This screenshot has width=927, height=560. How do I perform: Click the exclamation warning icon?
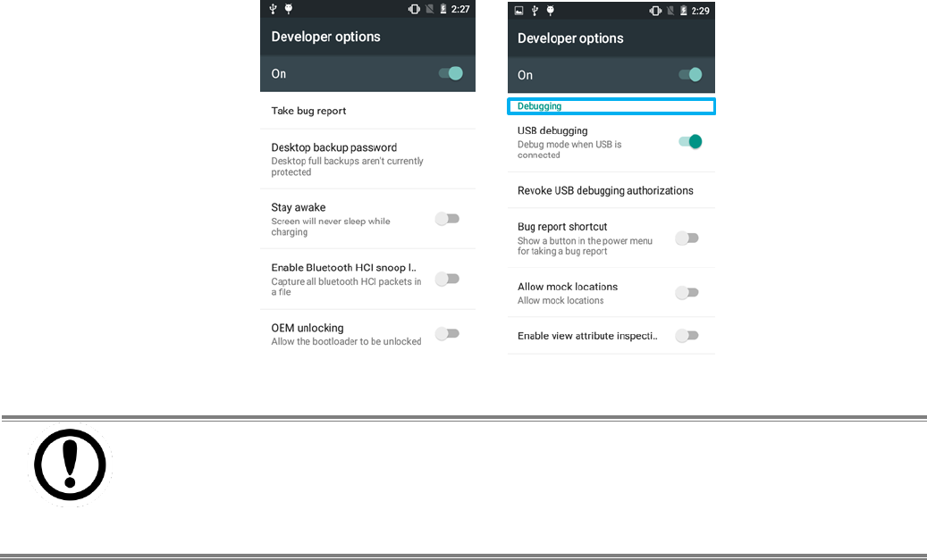[70, 465]
